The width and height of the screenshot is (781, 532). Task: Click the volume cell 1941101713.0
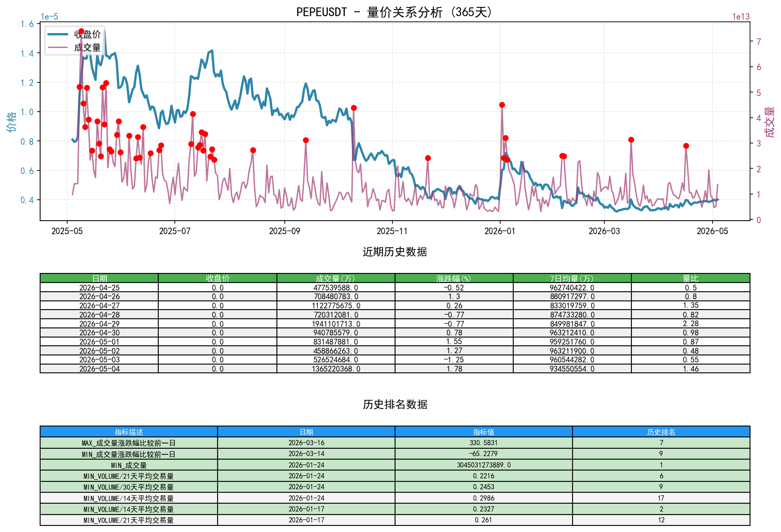pyautogui.click(x=336, y=324)
